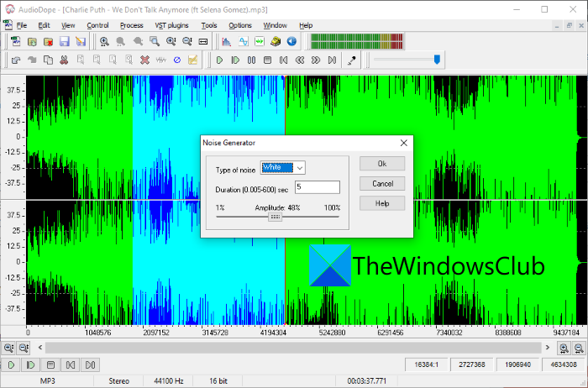This screenshot has height=388, width=588.
Task: Click Play in the upper toolbar
Action: tap(220, 60)
